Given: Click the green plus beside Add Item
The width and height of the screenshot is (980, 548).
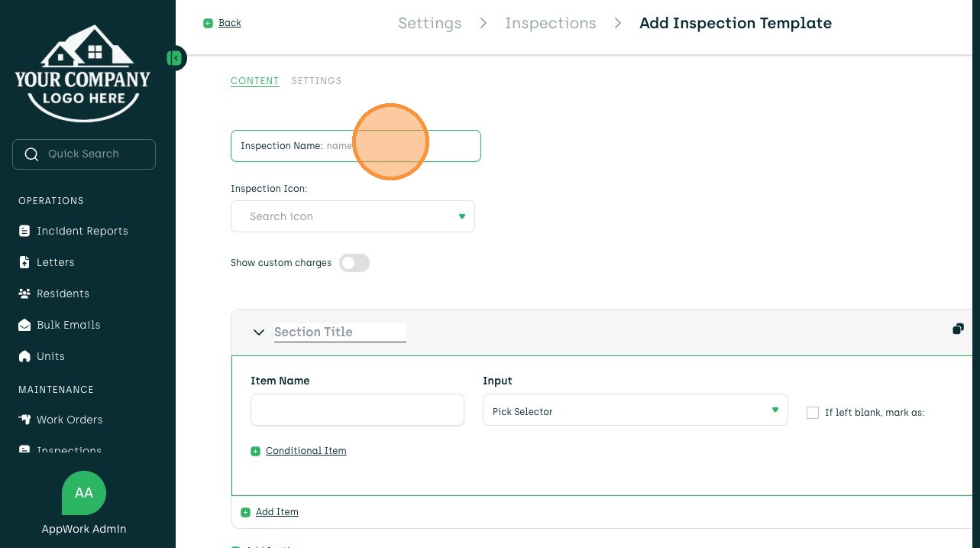Looking at the screenshot, I should coord(246,512).
